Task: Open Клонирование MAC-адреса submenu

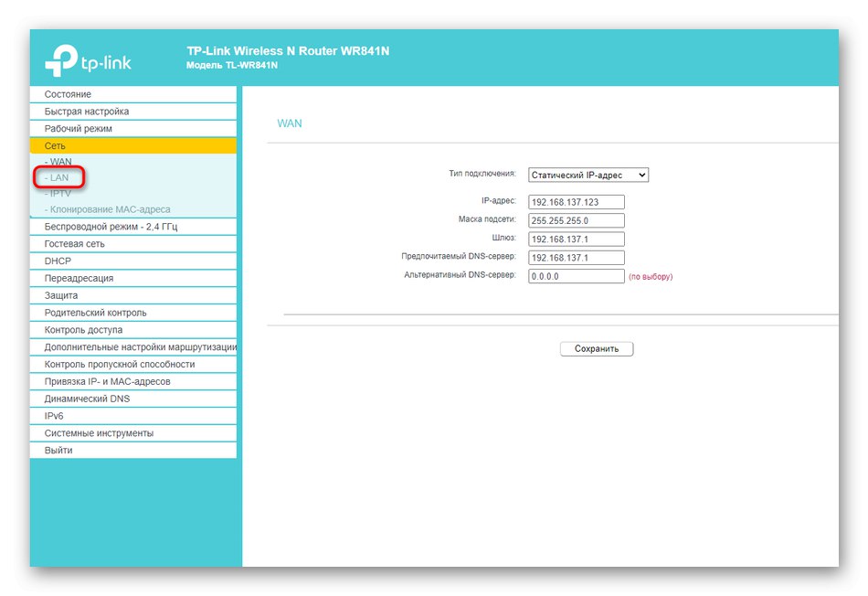Action: [x=108, y=209]
